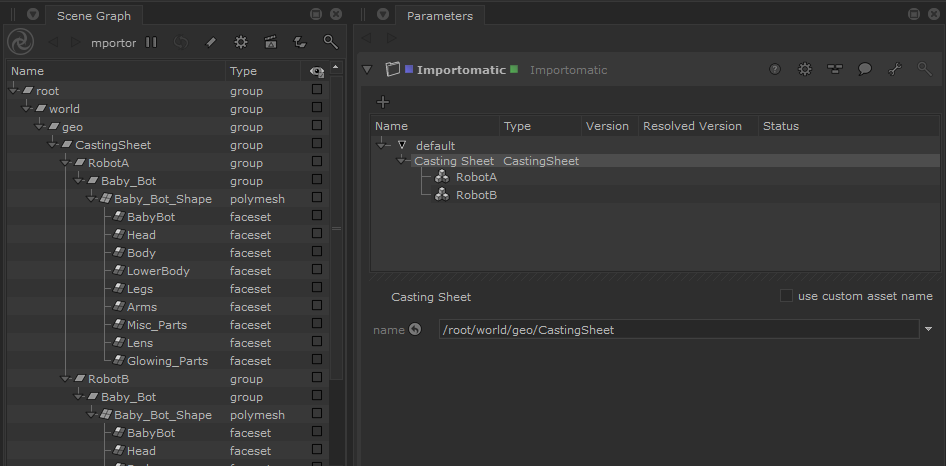
Task: Open the dropdown arrow beside name field
Action: coord(929,329)
